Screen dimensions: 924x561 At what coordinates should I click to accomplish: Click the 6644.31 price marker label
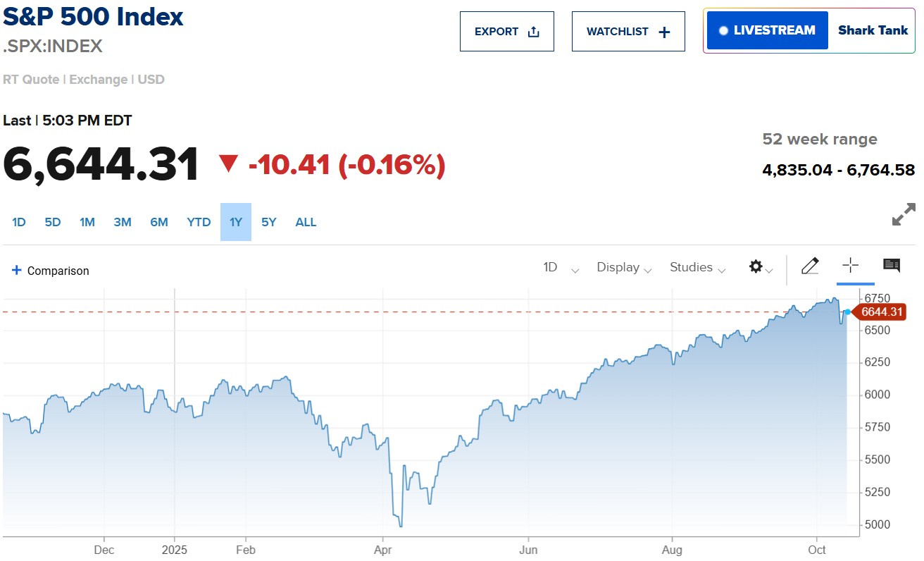point(881,312)
